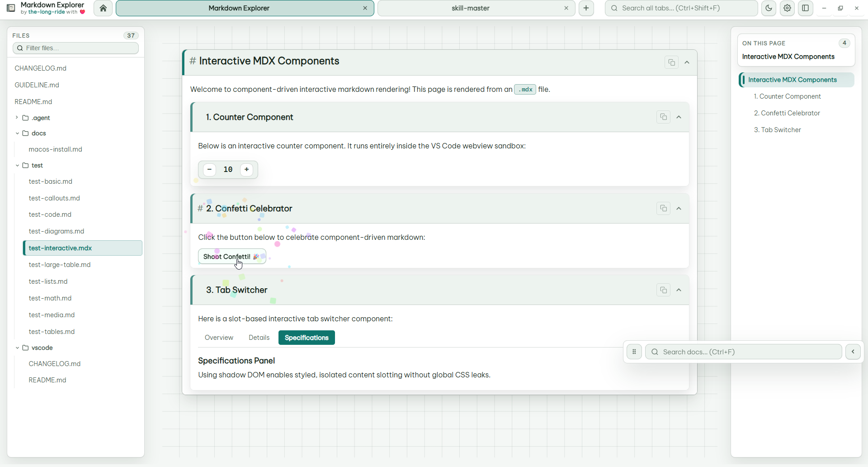Click the the-long-ride author link
The height and width of the screenshot is (467, 868).
(x=47, y=12)
